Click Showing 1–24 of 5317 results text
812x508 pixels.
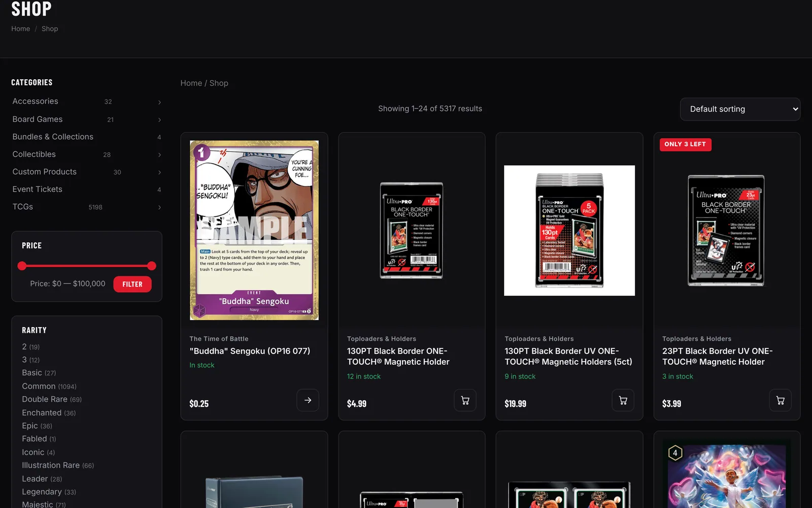[x=430, y=109]
